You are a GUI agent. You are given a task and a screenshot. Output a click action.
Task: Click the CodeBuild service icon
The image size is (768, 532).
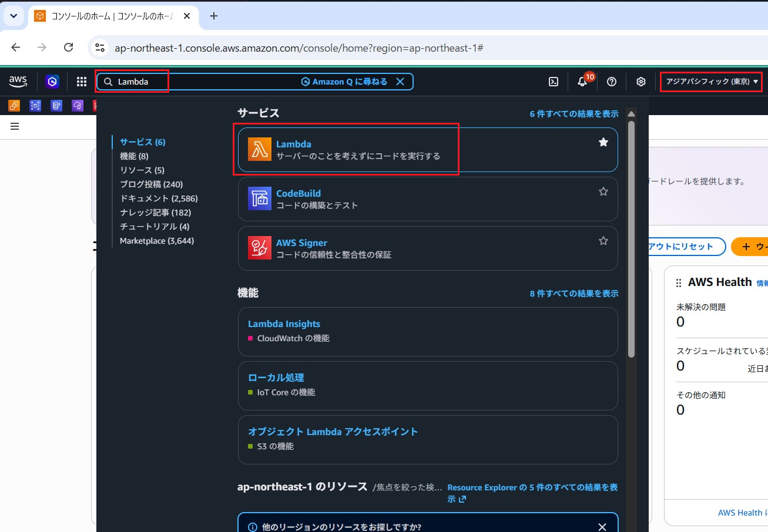click(x=260, y=199)
